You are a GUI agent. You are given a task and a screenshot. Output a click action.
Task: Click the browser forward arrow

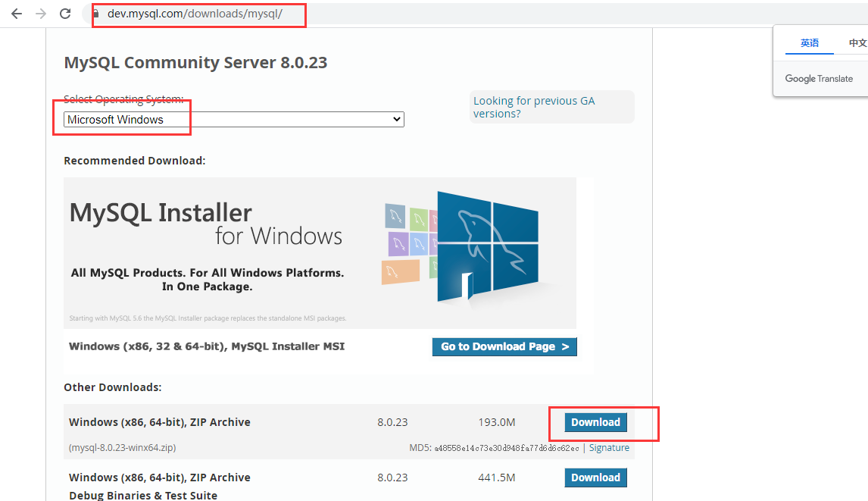[x=41, y=14]
